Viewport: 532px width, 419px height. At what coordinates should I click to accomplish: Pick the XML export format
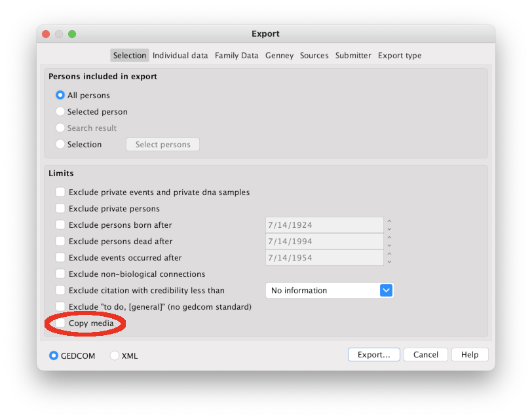(115, 355)
